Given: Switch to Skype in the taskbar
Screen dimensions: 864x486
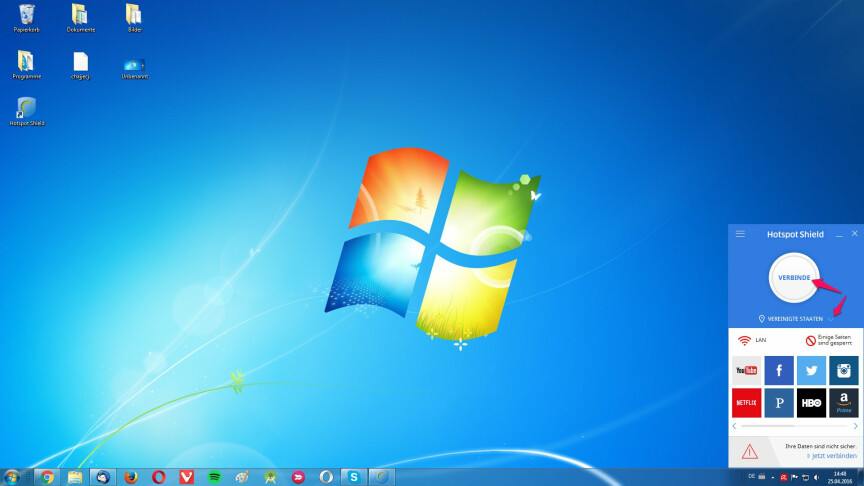Looking at the screenshot, I should [354, 477].
